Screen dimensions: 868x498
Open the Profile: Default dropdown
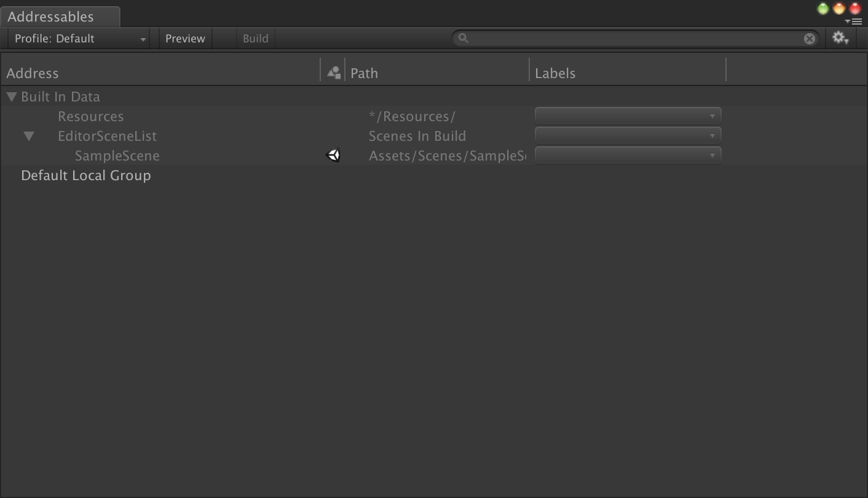[77, 38]
